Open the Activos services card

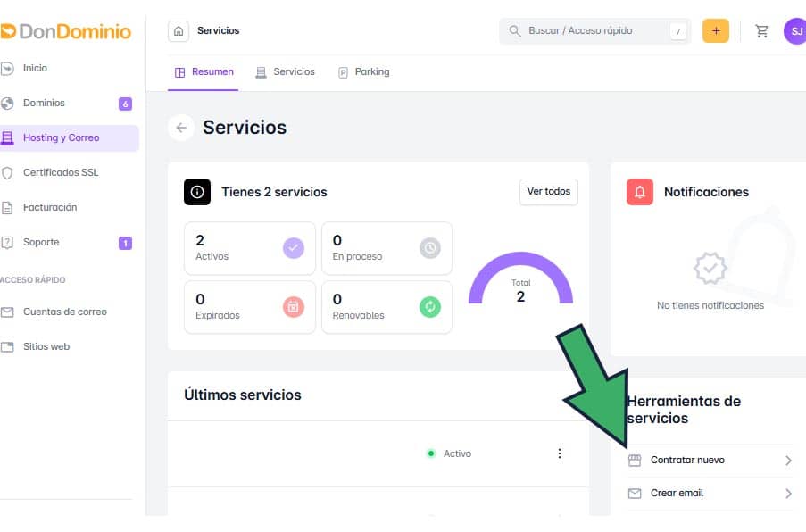[249, 248]
